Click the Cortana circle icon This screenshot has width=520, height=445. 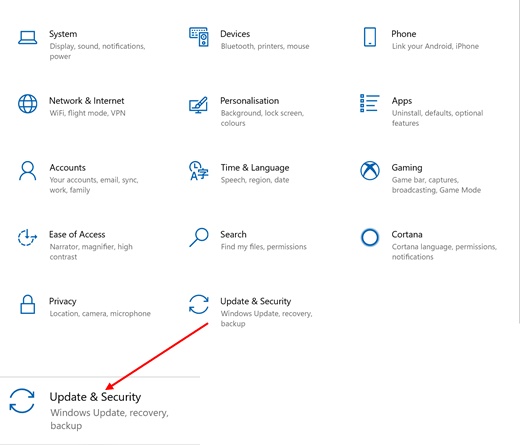[x=370, y=238]
